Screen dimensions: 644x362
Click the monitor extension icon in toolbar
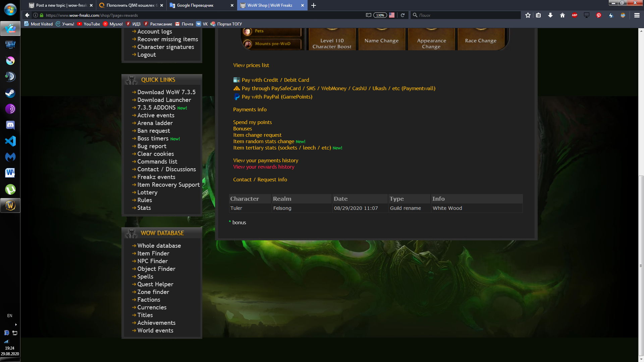(x=587, y=15)
